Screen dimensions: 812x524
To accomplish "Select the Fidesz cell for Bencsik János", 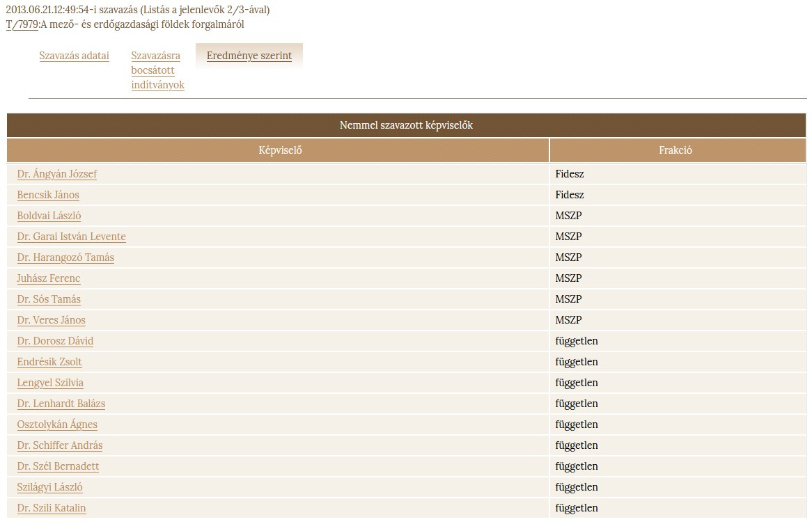I will tap(678, 194).
